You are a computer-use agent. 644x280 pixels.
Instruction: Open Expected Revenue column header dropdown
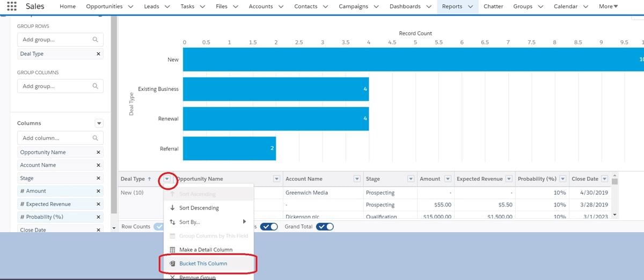(509, 179)
